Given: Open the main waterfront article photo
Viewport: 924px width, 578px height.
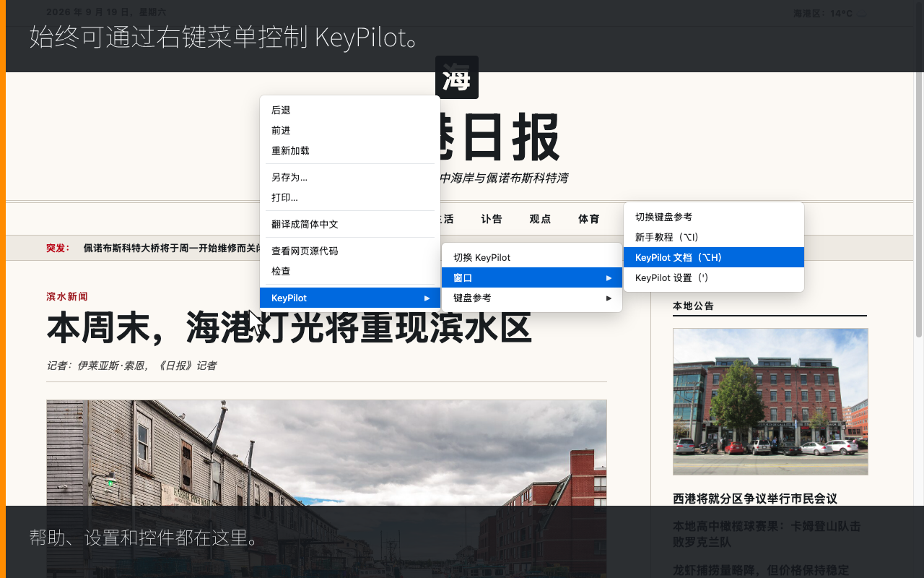Looking at the screenshot, I should coord(326,488).
